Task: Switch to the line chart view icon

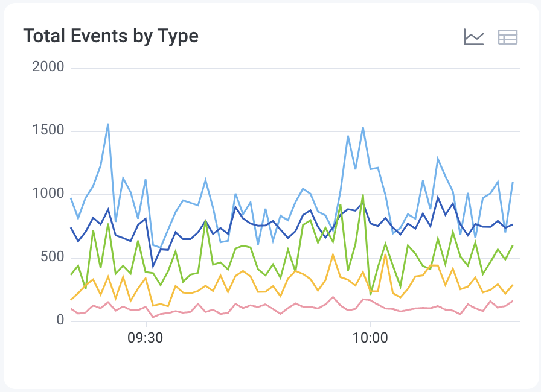Action: tap(475, 37)
